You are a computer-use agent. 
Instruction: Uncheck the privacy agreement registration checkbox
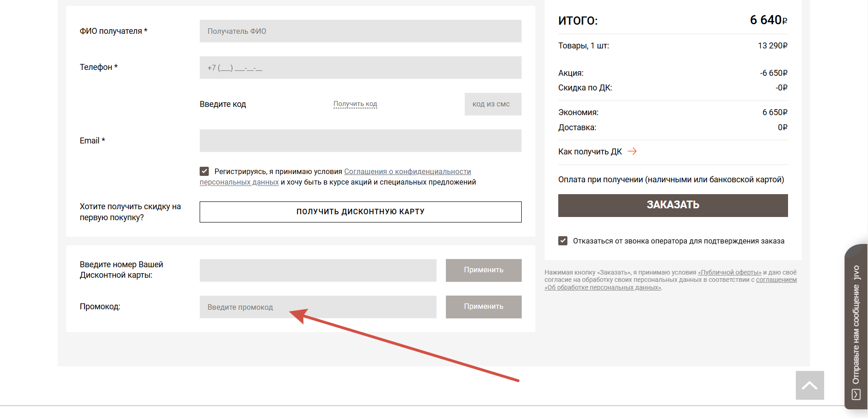(x=204, y=171)
